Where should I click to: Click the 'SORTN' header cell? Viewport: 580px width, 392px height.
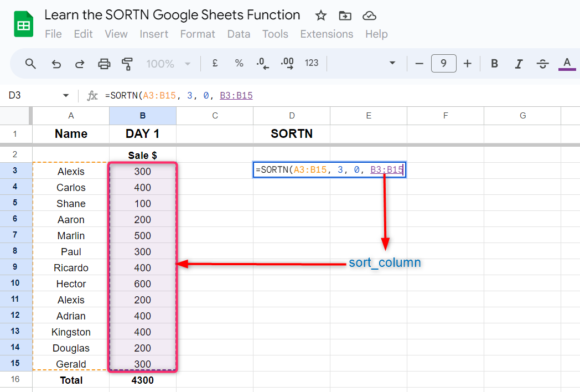click(292, 133)
